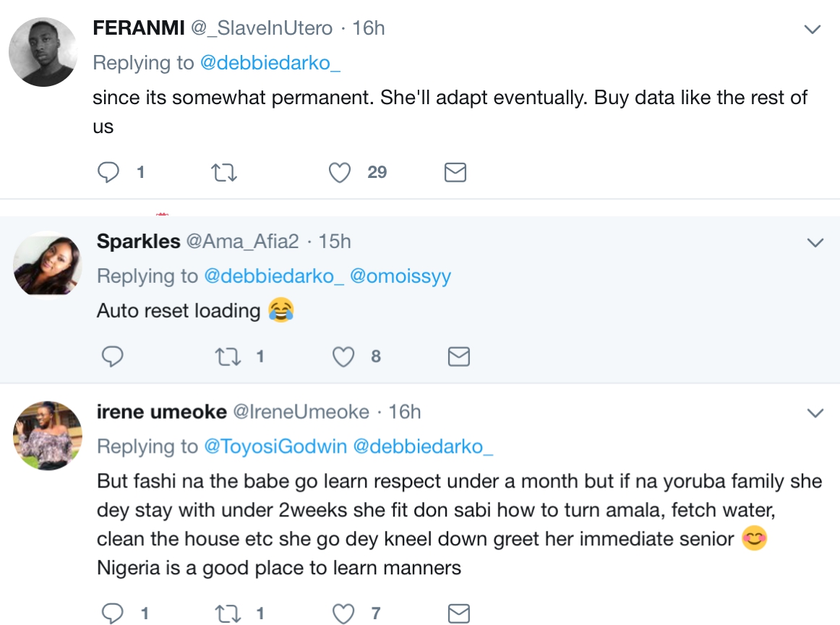This screenshot has width=840, height=625.
Task: Reply to Sparkles' Auto reset tweet
Action: click(x=112, y=356)
